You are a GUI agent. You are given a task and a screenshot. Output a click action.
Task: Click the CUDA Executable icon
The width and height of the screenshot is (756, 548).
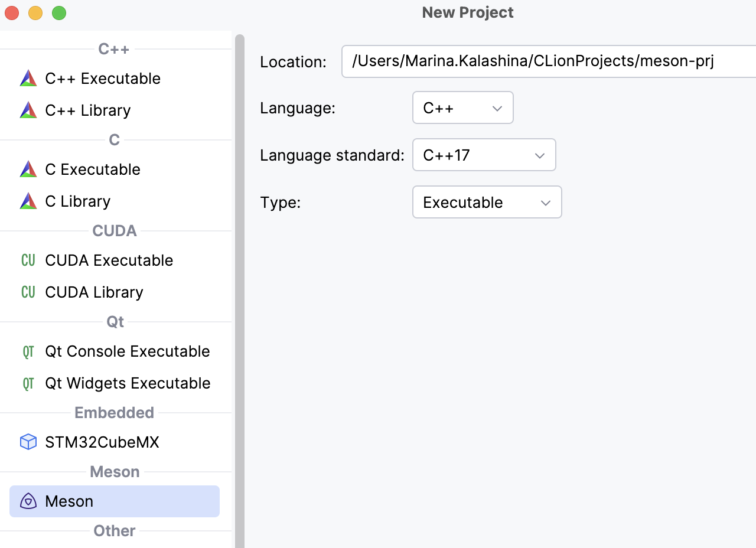pos(28,260)
